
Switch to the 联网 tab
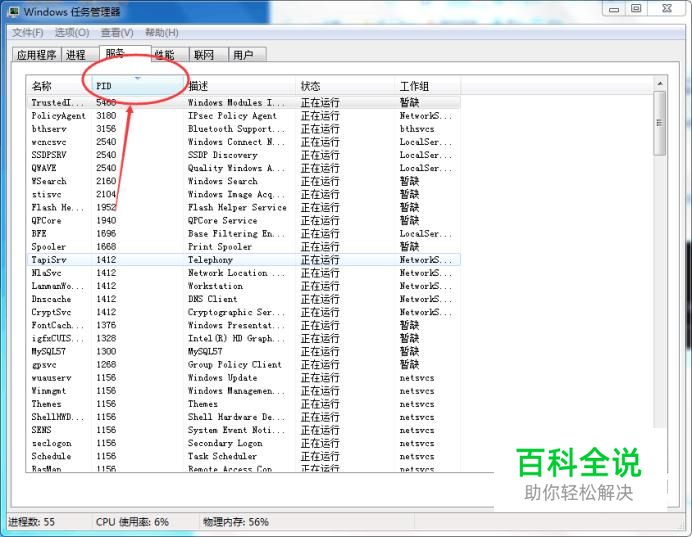[208, 55]
